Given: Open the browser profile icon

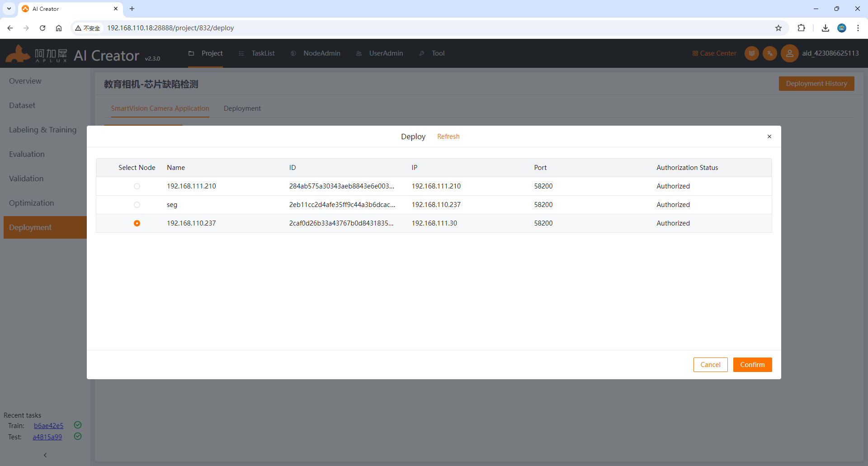Looking at the screenshot, I should (x=842, y=28).
